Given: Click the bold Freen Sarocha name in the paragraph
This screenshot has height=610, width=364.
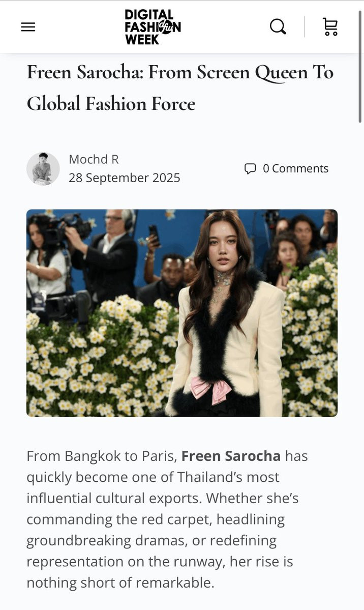Looking at the screenshot, I should (231, 456).
